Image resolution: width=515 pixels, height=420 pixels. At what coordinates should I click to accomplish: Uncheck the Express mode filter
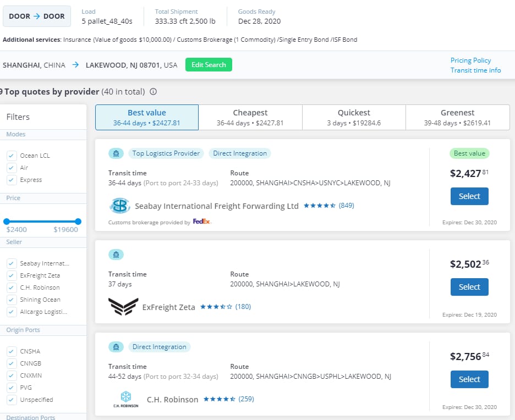click(12, 180)
